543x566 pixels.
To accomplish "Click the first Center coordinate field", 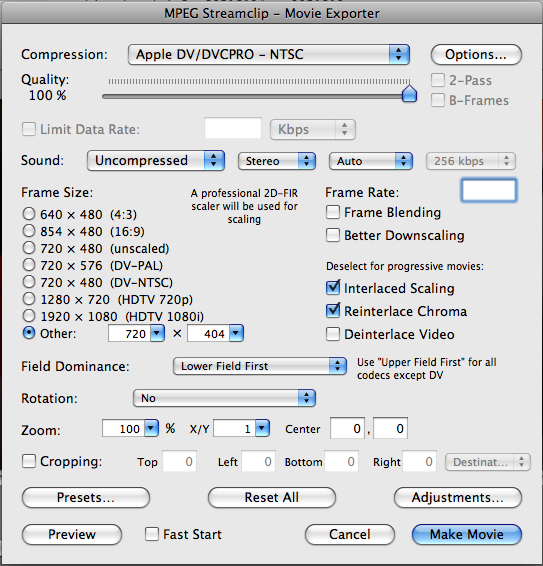I will [x=347, y=428].
